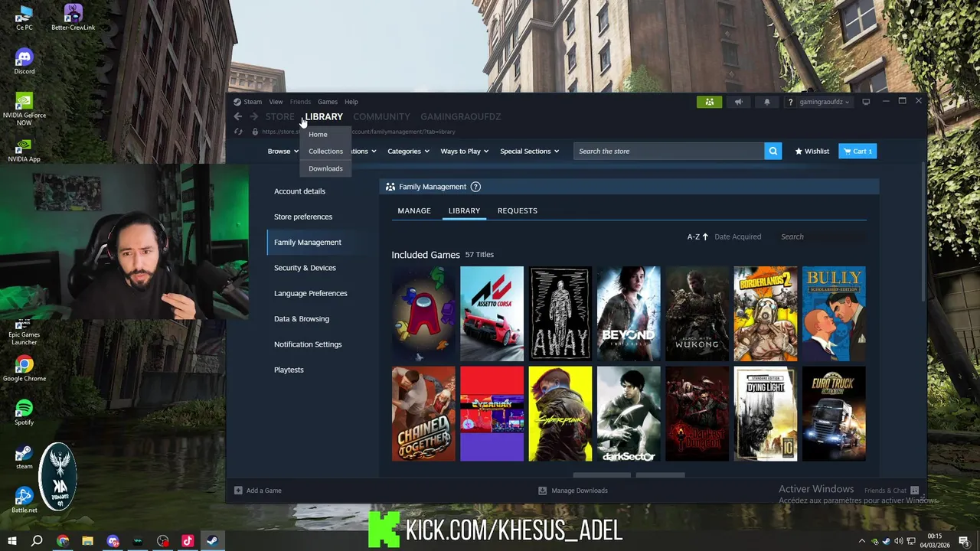The height and width of the screenshot is (551, 980).
Task: Reload the Steam page
Action: click(238, 132)
